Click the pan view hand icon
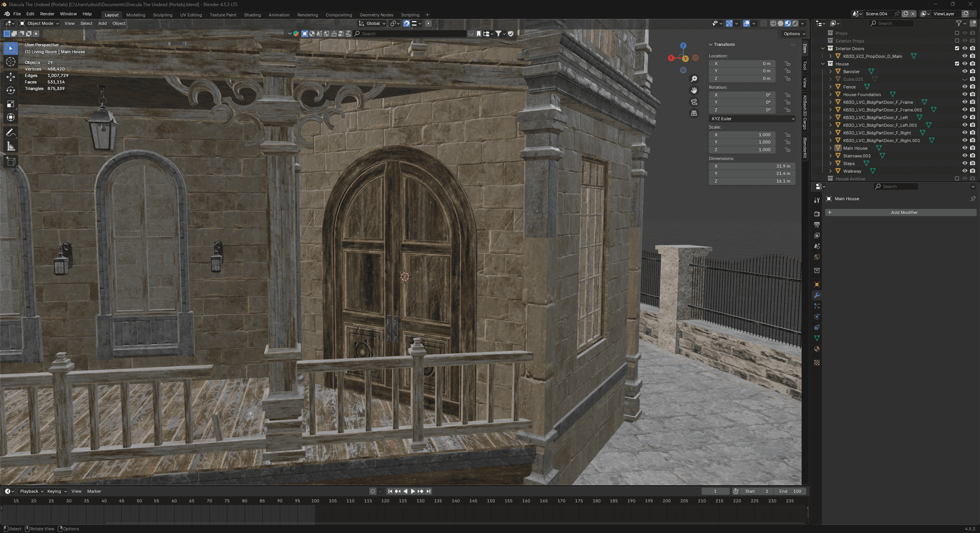980x533 pixels. click(x=694, y=90)
